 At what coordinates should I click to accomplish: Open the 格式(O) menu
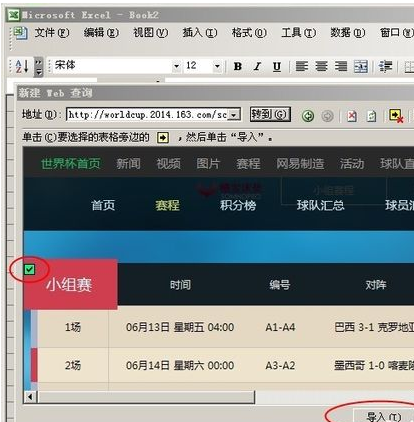tap(249, 33)
